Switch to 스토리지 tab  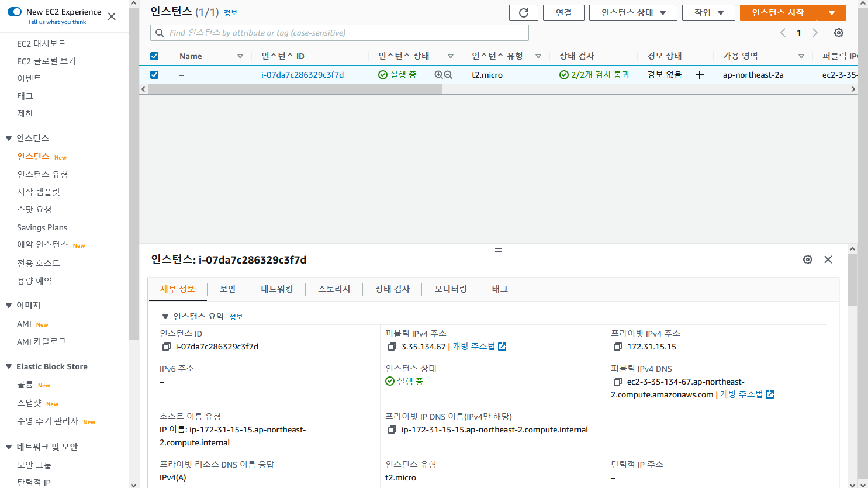point(334,289)
